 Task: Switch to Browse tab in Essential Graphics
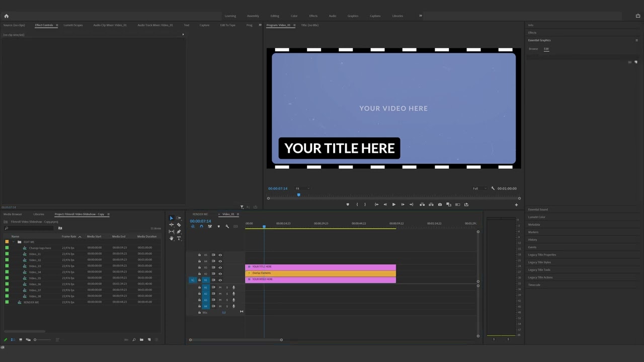[x=533, y=49]
